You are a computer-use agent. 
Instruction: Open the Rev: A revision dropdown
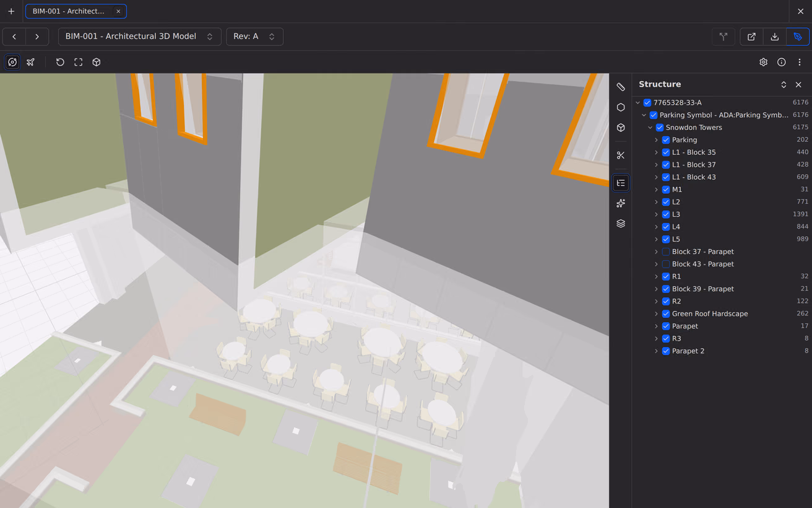point(254,37)
